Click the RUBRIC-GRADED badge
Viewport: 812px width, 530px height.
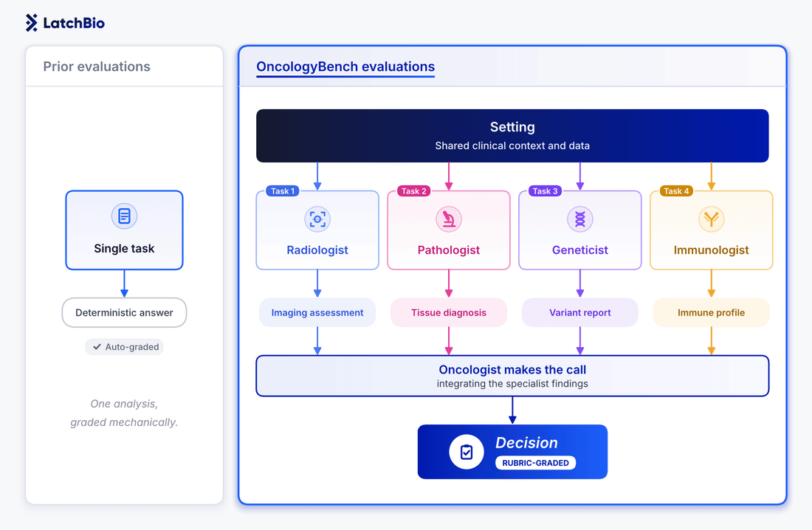coord(535,463)
